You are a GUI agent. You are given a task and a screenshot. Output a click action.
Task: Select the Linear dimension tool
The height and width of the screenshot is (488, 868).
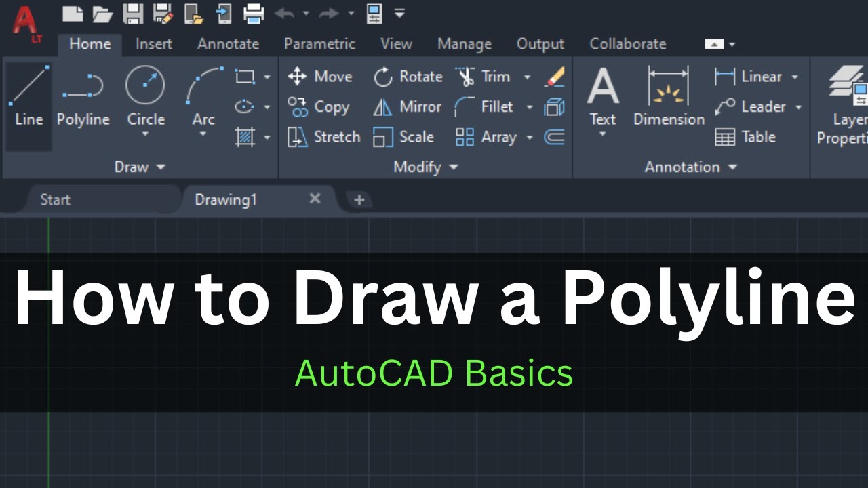pyautogui.click(x=749, y=77)
